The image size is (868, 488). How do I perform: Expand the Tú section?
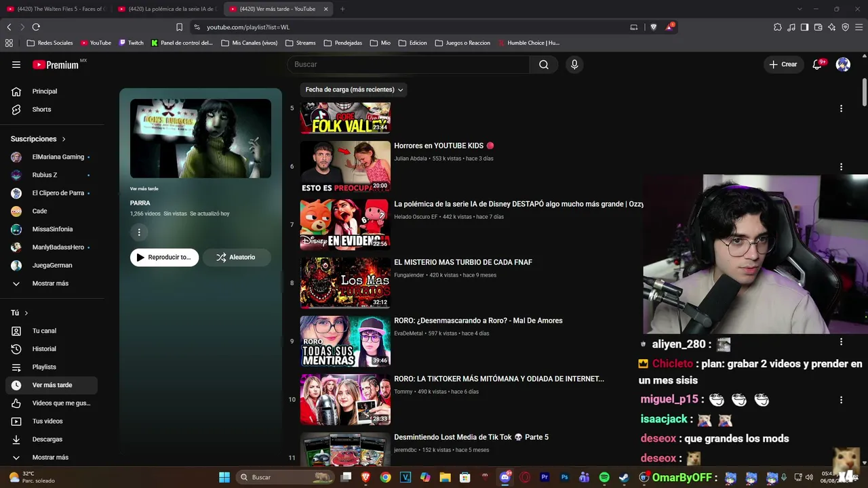[20, 313]
